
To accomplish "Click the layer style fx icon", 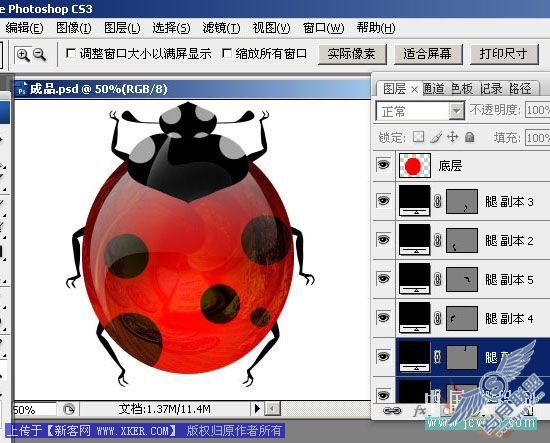I will tap(420, 410).
